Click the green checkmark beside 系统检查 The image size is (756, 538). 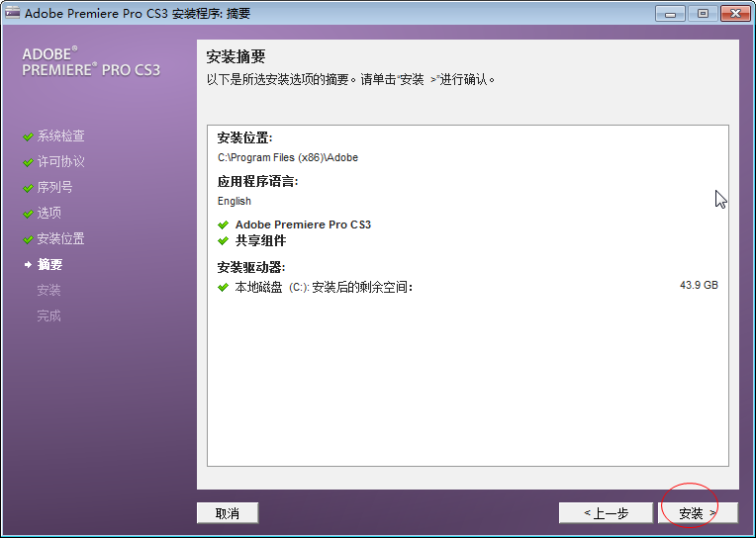tap(29, 136)
